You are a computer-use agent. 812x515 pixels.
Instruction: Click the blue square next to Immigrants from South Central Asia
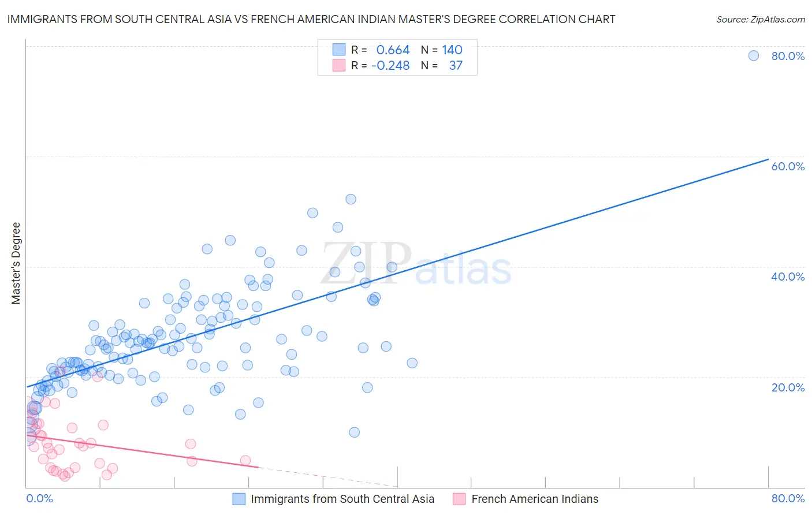click(x=239, y=499)
